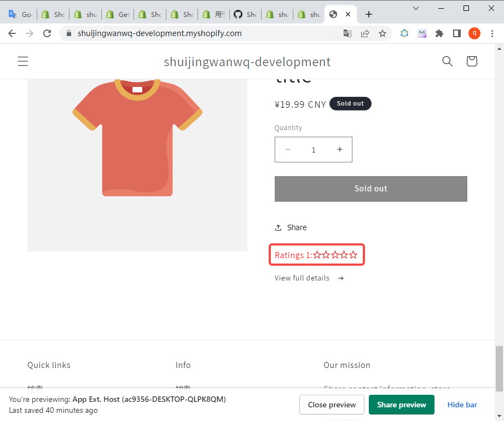The width and height of the screenshot is (504, 421).
Task: Click the store search magnifier icon
Action: coord(447,61)
